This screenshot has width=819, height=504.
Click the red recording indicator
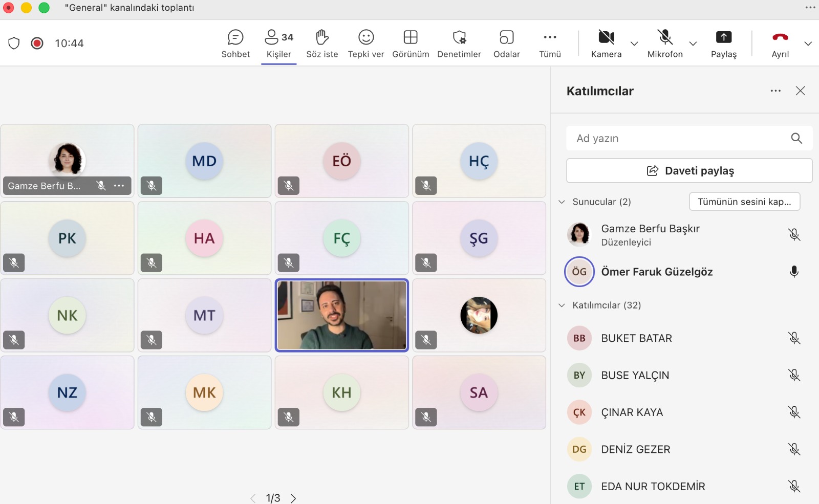pos(37,43)
